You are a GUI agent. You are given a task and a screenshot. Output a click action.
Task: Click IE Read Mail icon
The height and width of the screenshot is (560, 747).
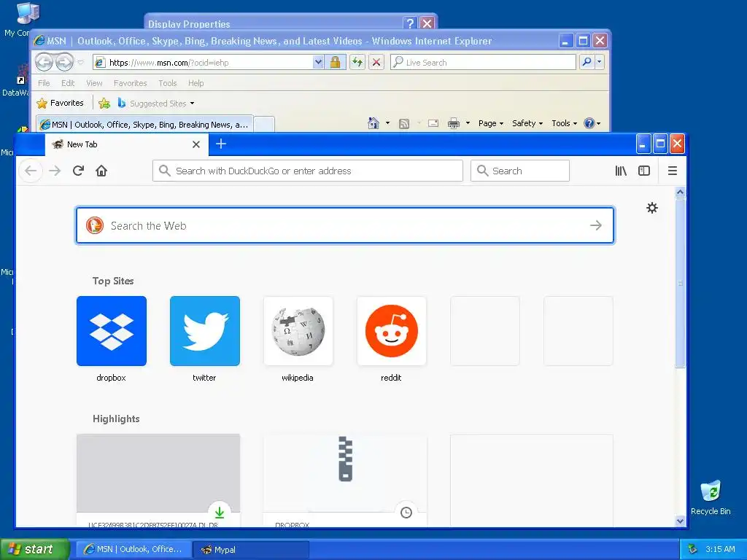click(433, 123)
